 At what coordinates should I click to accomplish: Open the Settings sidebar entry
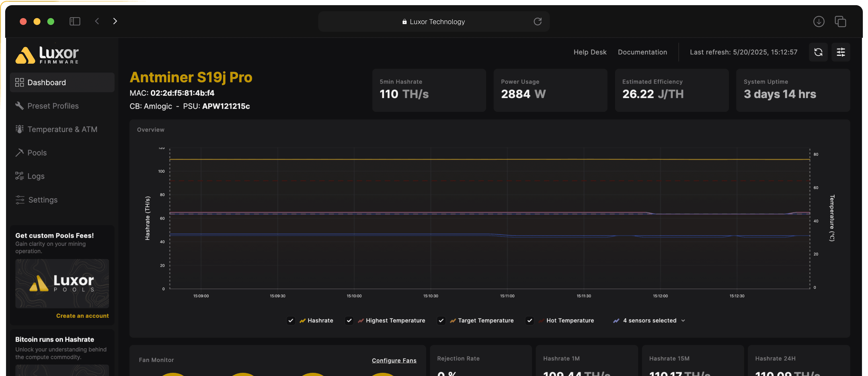point(42,199)
